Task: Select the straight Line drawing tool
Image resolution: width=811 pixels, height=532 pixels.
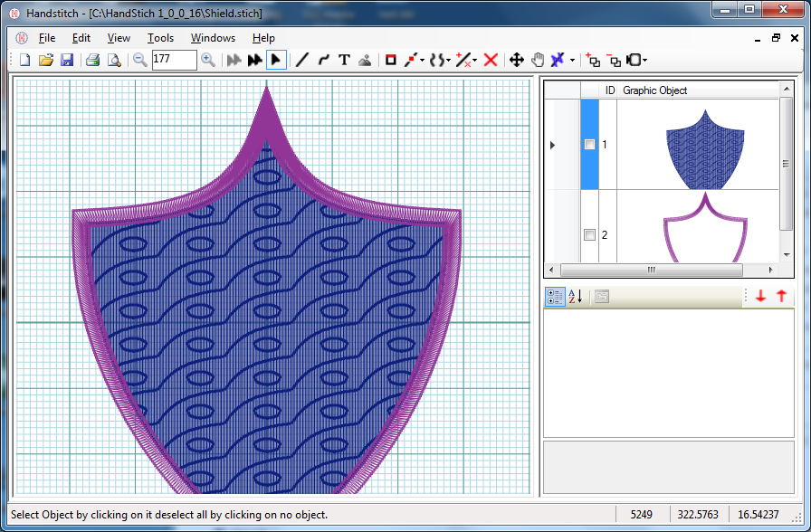Action: click(x=302, y=60)
